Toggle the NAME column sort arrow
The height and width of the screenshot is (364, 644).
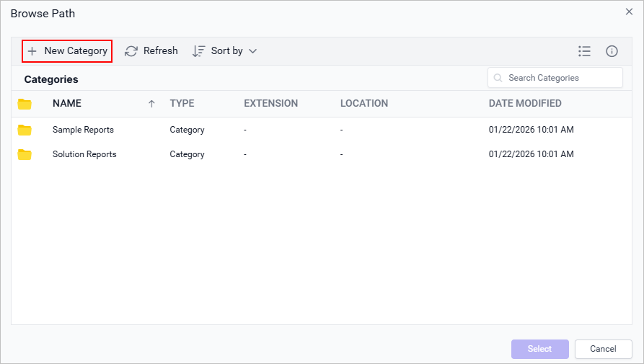[x=151, y=104]
